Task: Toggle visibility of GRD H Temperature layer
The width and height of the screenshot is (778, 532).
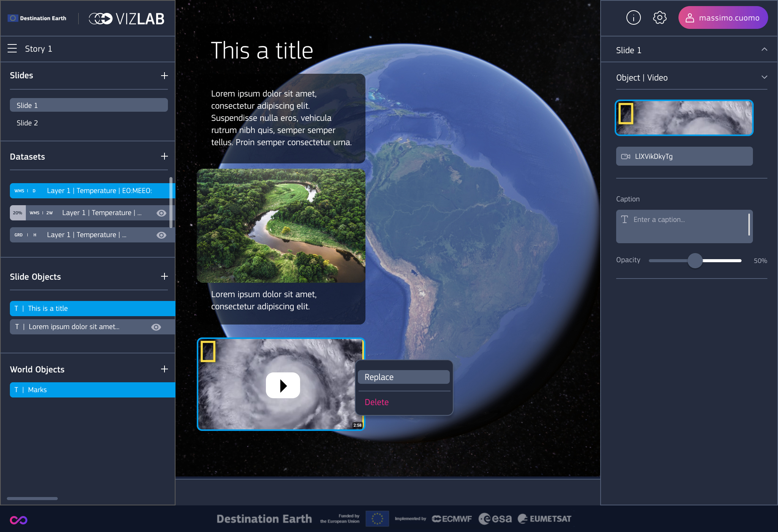Action: coord(161,235)
